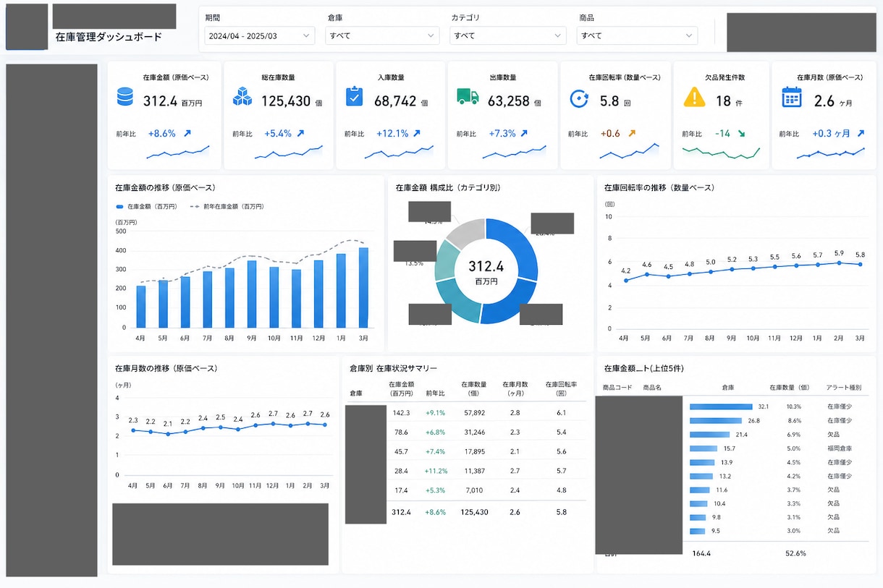This screenshot has width=883, height=588.
Task: Open the 期間 dropdown showing 2024/04 - 2025/03
Action: pos(260,35)
